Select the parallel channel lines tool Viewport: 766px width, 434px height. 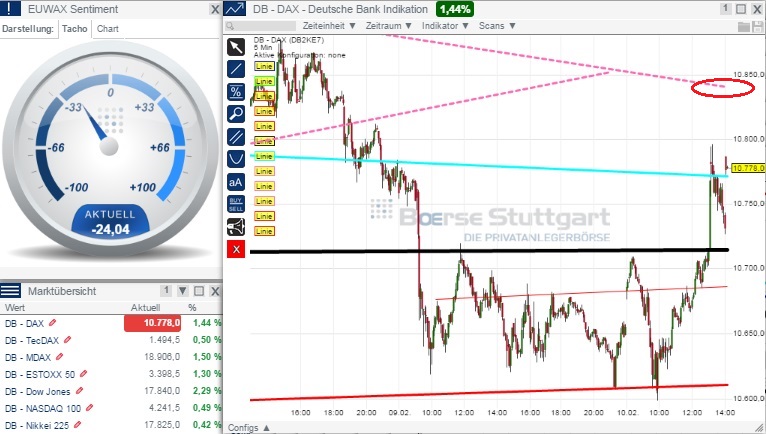click(x=236, y=137)
